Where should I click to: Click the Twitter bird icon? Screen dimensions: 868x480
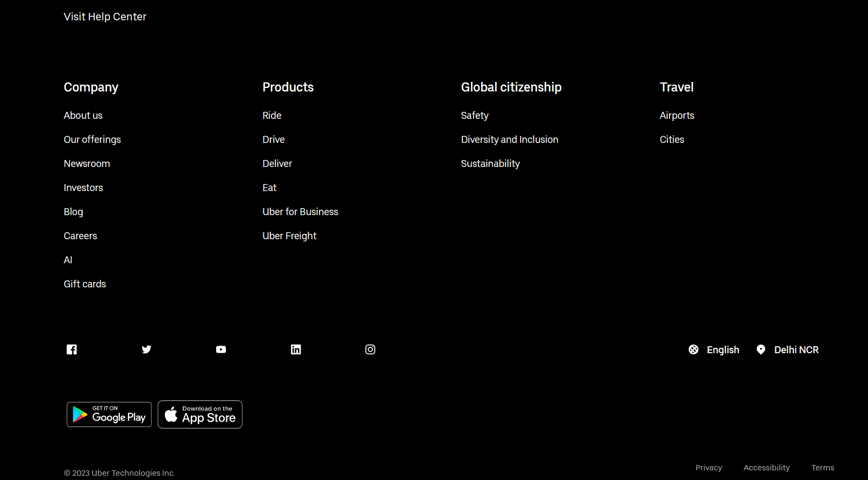146,349
